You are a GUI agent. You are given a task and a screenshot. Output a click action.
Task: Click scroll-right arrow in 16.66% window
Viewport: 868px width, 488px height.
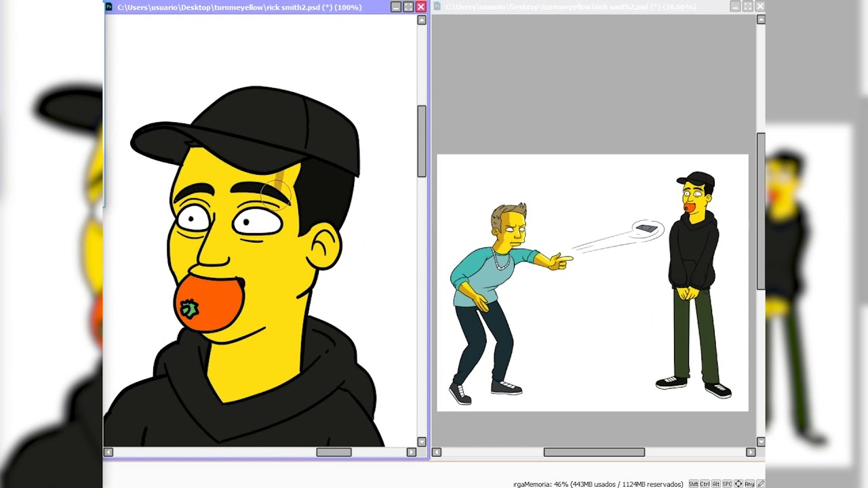(x=750, y=452)
